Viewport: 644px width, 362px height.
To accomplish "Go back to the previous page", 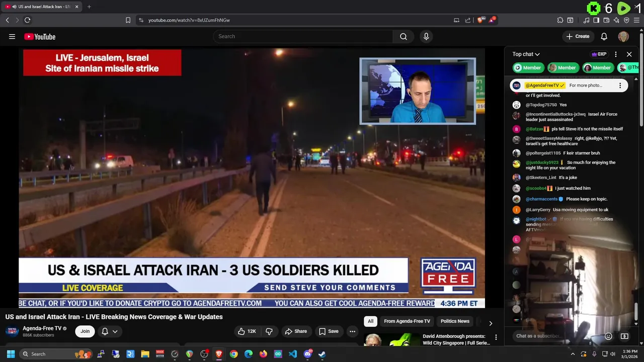I will [7, 20].
